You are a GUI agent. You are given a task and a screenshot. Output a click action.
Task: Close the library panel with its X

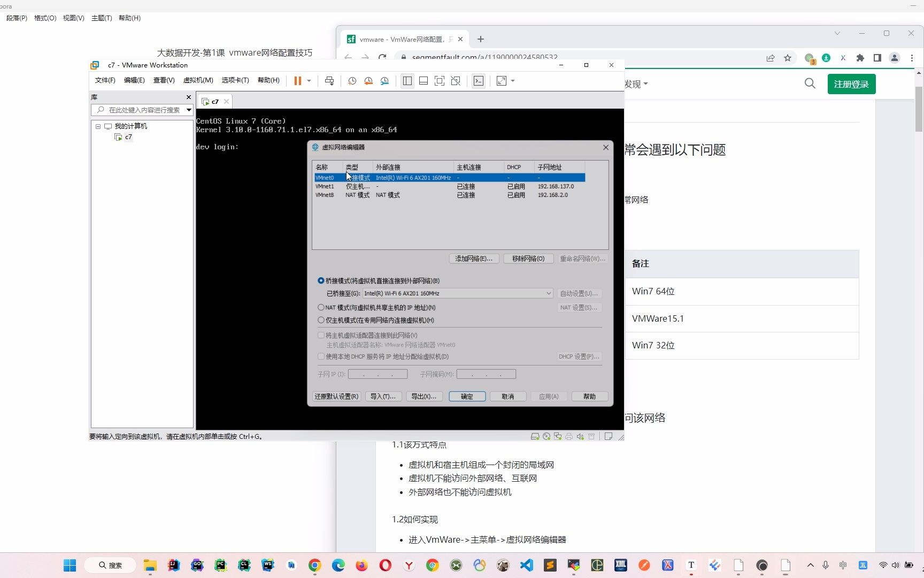(188, 97)
